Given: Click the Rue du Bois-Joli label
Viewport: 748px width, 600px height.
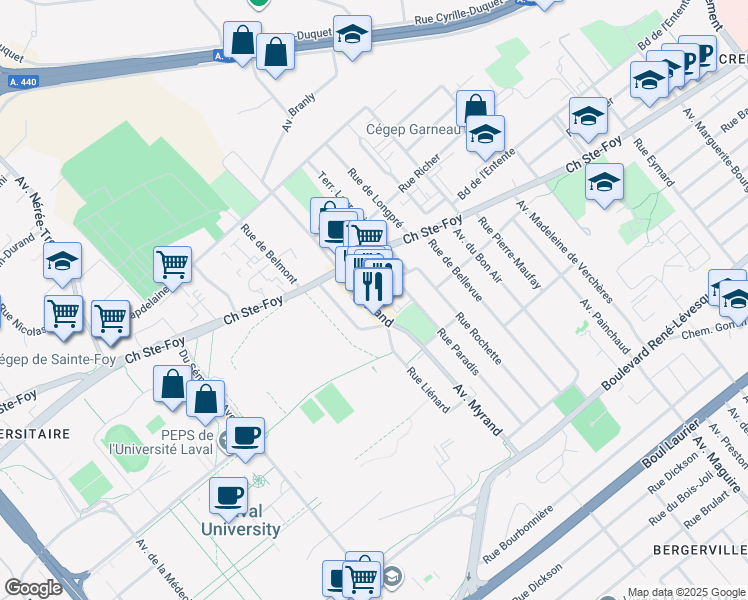Looking at the screenshot, I should [x=681, y=497].
